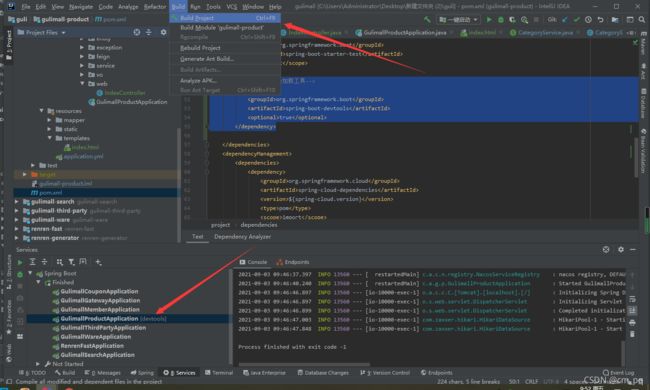Choose Build Module 'gulimall-product'
This screenshot has width=650, height=390.
(x=225, y=27)
